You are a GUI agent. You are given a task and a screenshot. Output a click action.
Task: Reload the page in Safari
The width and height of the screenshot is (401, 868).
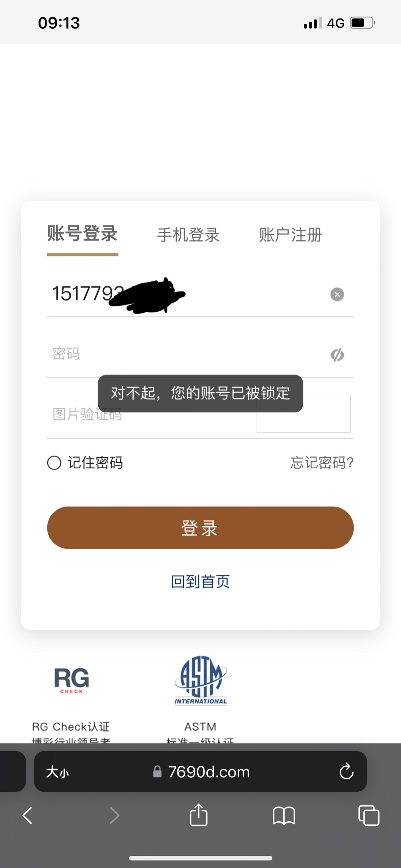(x=346, y=772)
